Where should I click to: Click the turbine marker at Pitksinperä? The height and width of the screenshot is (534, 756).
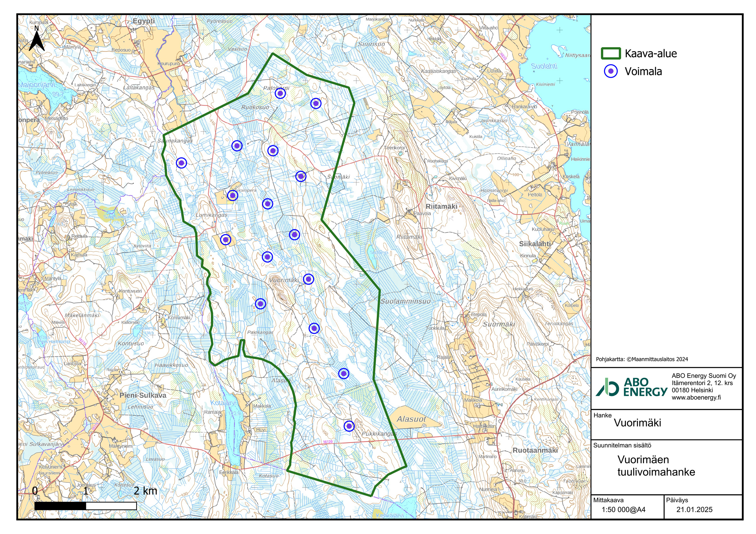232,196
